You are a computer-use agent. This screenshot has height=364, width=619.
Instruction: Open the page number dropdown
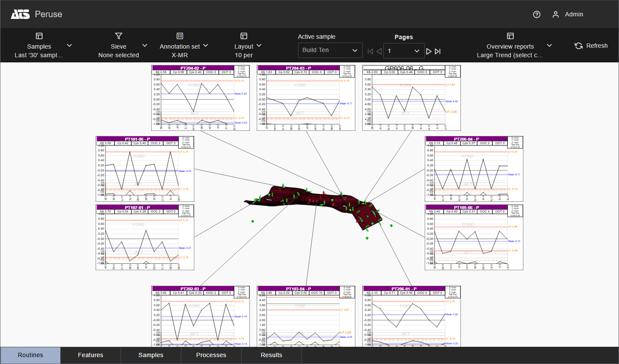[404, 51]
